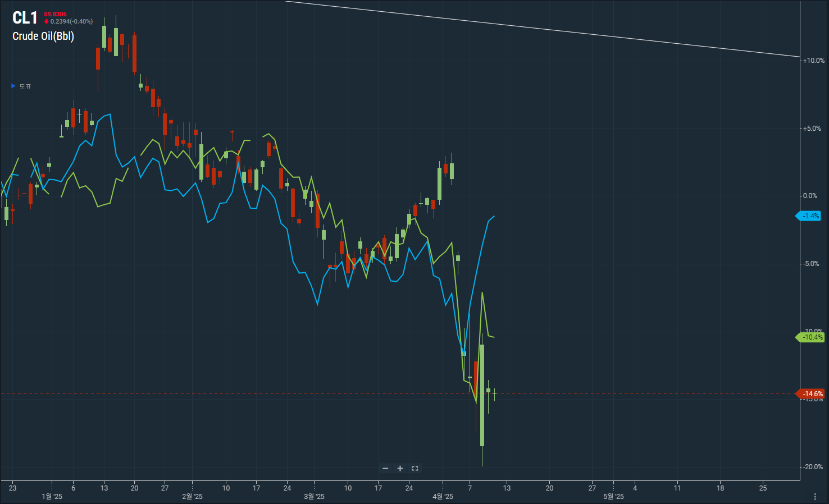The height and width of the screenshot is (504, 829).
Task: Click the +10.0% label on price axis
Action: [813, 61]
